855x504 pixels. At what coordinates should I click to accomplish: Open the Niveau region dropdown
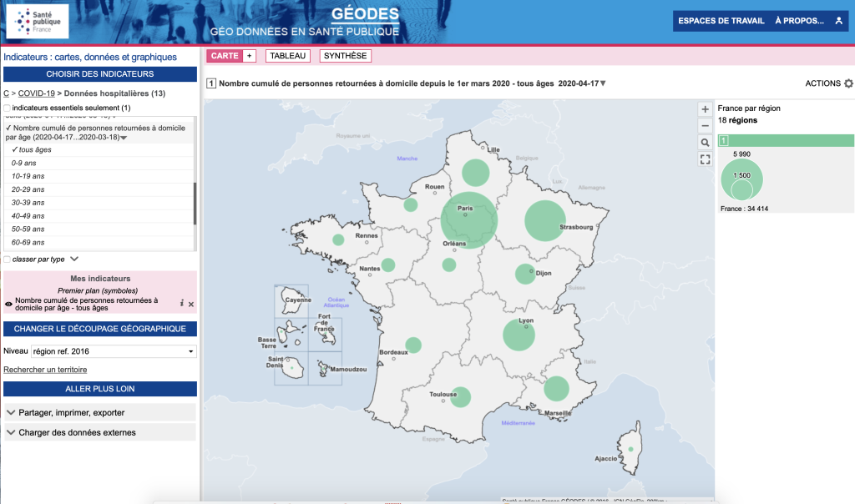[114, 351]
